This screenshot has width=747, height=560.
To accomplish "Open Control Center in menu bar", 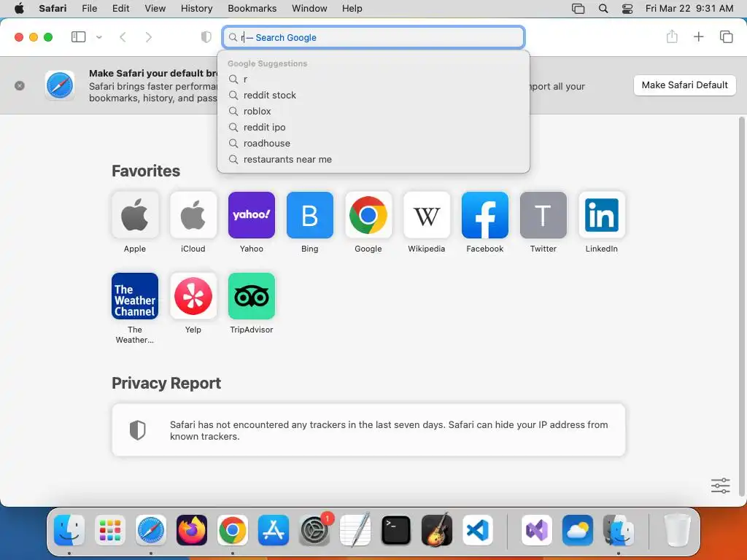I will coord(627,9).
